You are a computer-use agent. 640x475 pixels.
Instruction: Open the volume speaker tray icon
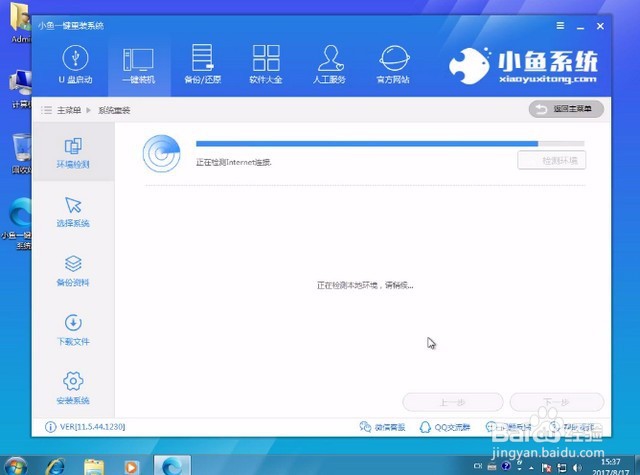tap(577, 468)
